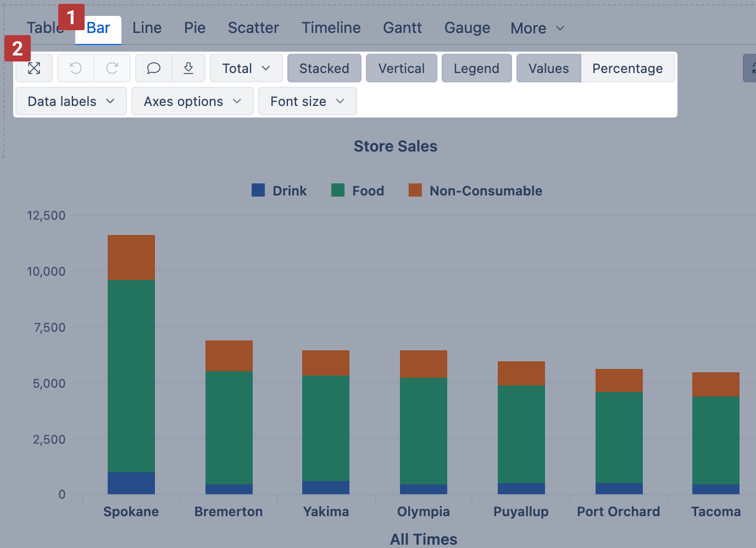Select the Values display mode
756x548 pixels.
[x=548, y=68]
